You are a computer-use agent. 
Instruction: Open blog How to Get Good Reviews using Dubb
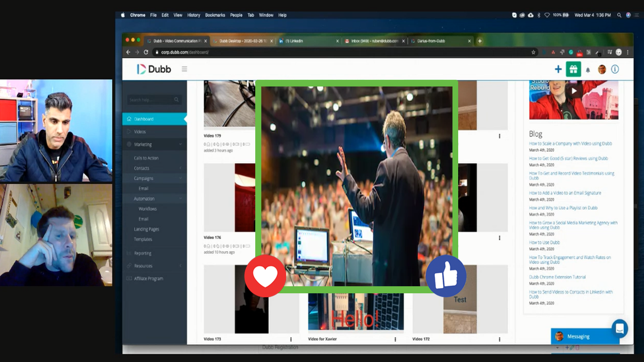coord(569,158)
